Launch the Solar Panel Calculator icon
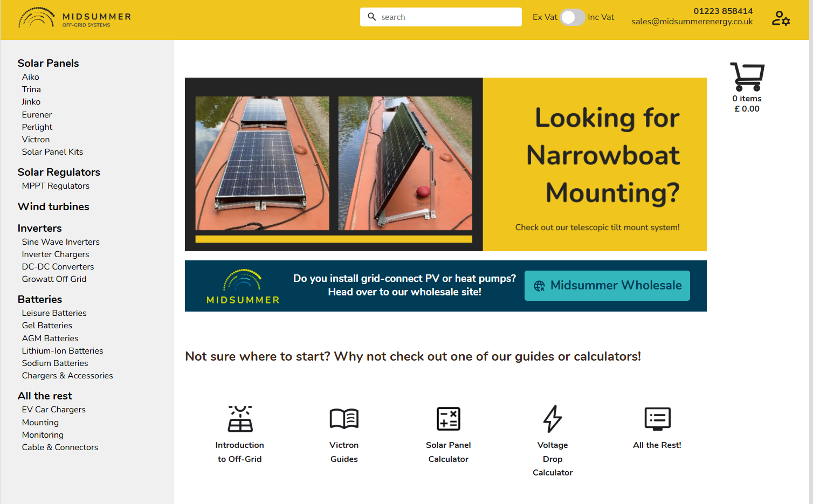 (x=448, y=419)
